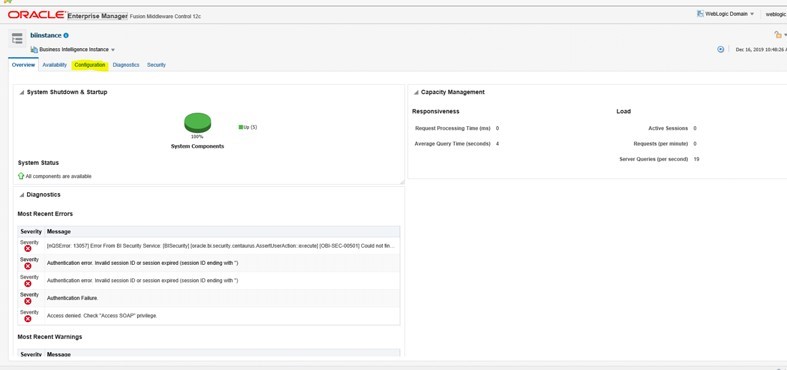Click the info icon beside biinstance

pos(66,36)
